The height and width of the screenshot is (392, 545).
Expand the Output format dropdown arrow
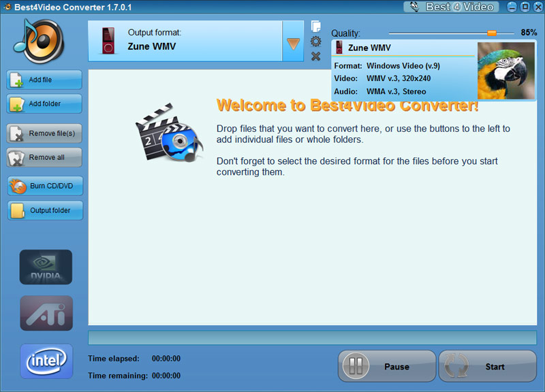(293, 43)
